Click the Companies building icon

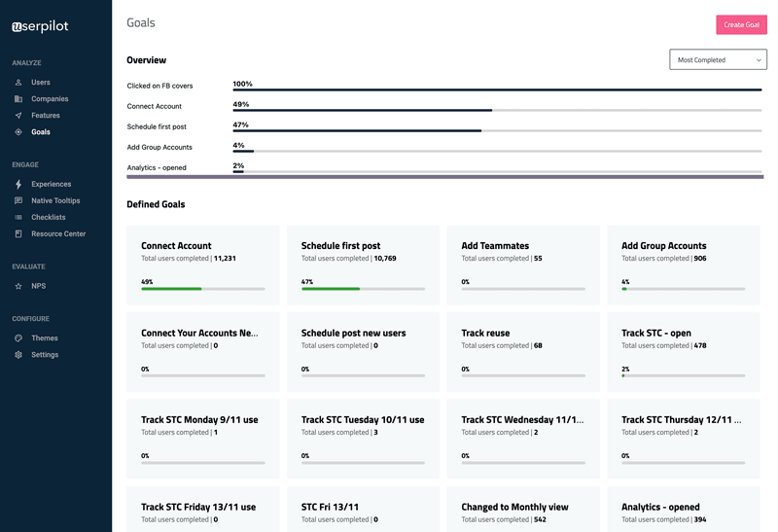tap(18, 99)
